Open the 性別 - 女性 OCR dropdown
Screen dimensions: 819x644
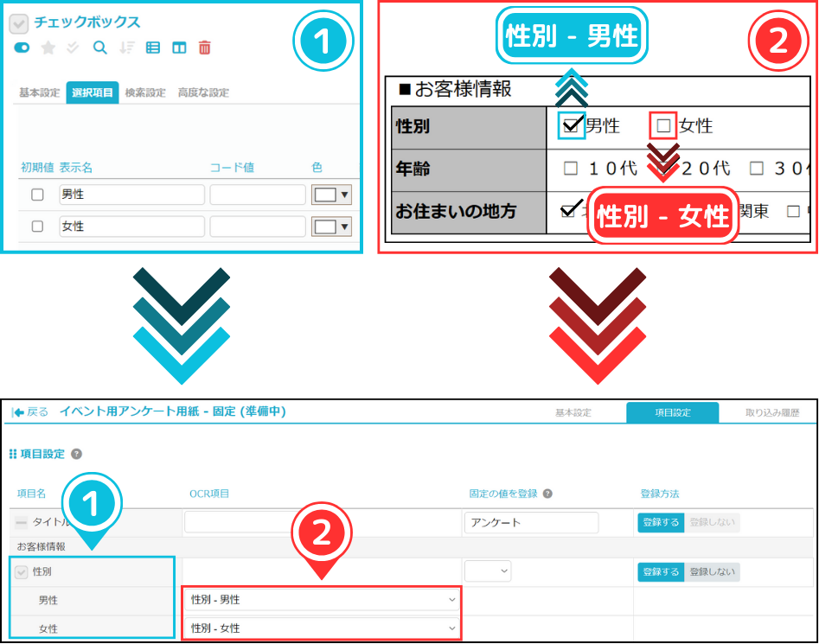pos(322,628)
